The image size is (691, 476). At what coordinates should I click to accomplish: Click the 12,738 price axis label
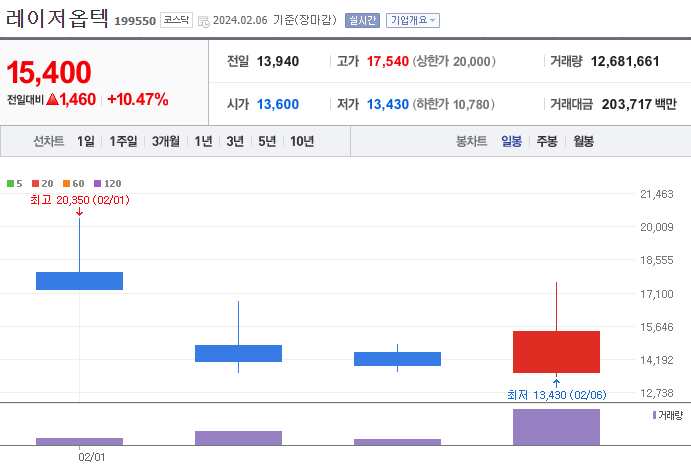click(657, 393)
